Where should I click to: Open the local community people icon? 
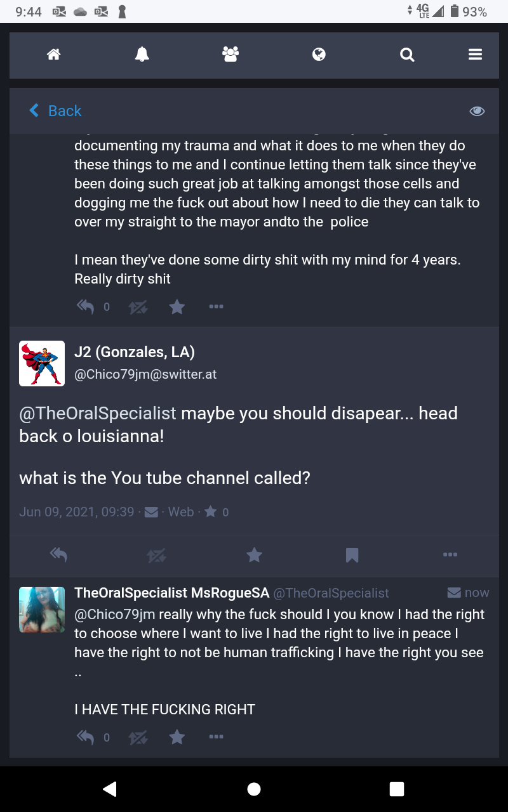(x=231, y=55)
